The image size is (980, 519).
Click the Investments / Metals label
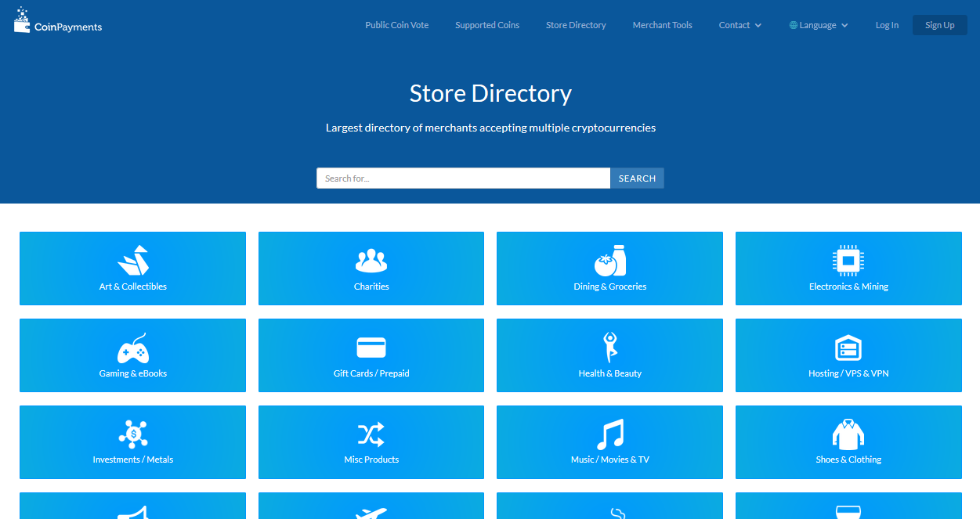pyautogui.click(x=133, y=460)
